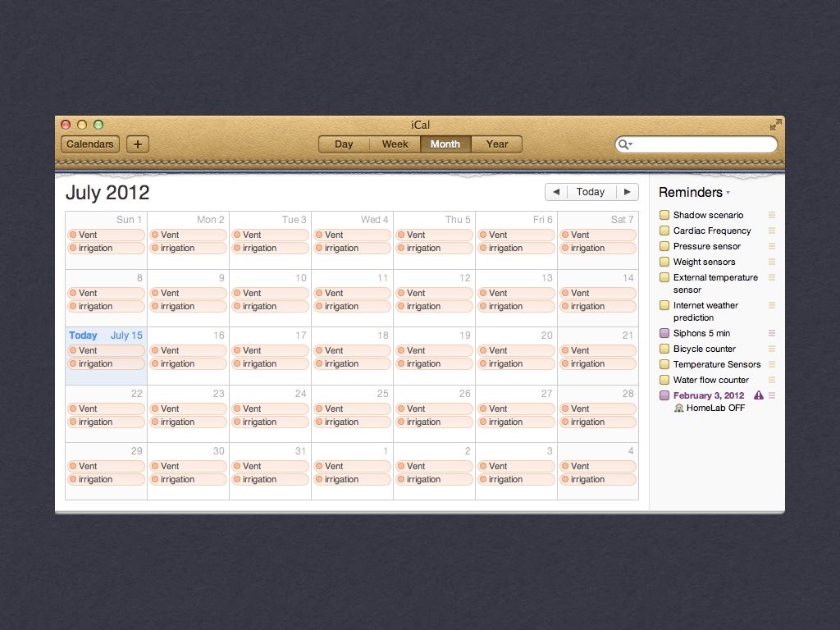Tick the HomeLab OFF reminder checkbox
The width and height of the screenshot is (840, 630).
coord(664,395)
